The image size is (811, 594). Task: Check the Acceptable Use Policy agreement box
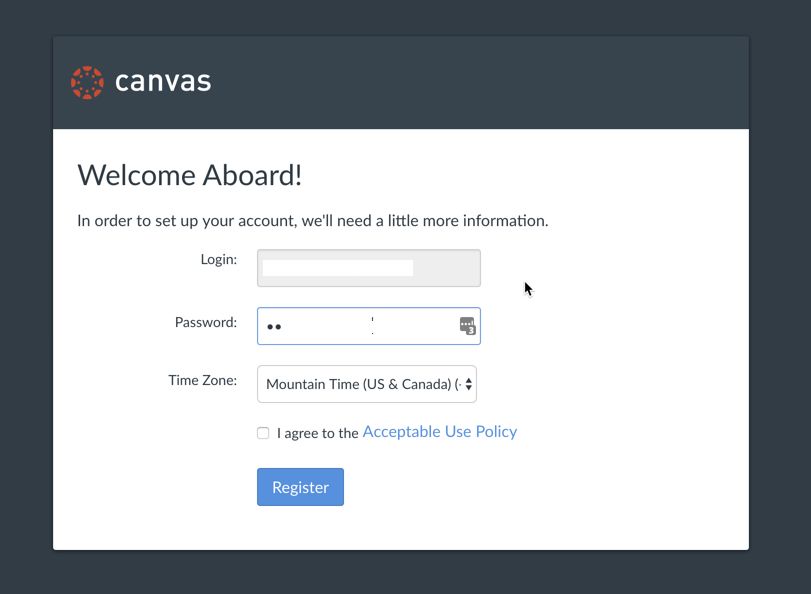point(263,432)
